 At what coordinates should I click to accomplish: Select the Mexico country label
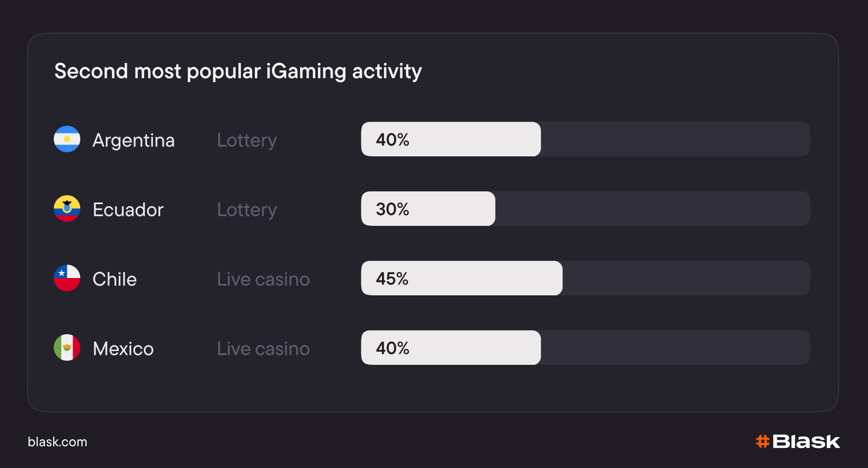tap(123, 349)
